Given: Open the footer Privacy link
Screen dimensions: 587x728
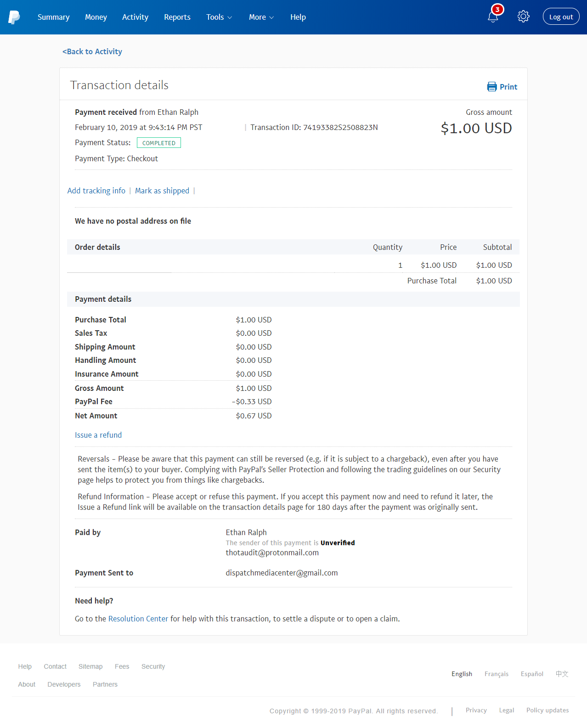Looking at the screenshot, I should [x=476, y=710].
